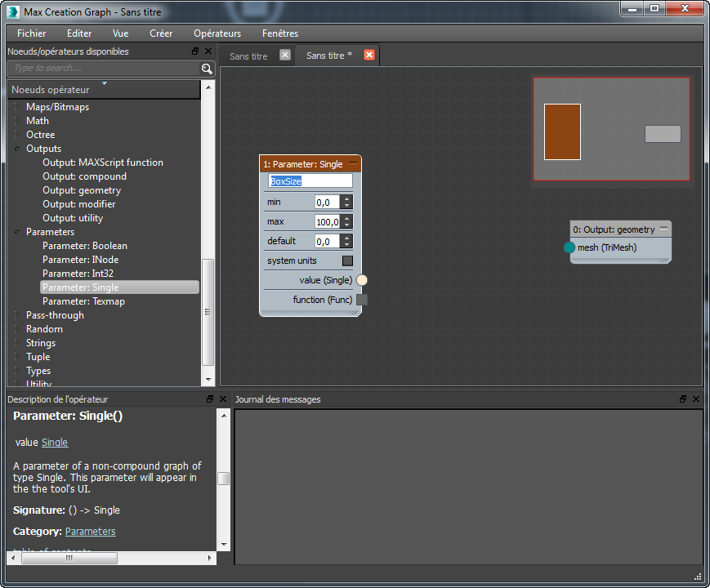710x588 pixels.
Task: Close the modified Sans titre * tab
Action: [369, 55]
